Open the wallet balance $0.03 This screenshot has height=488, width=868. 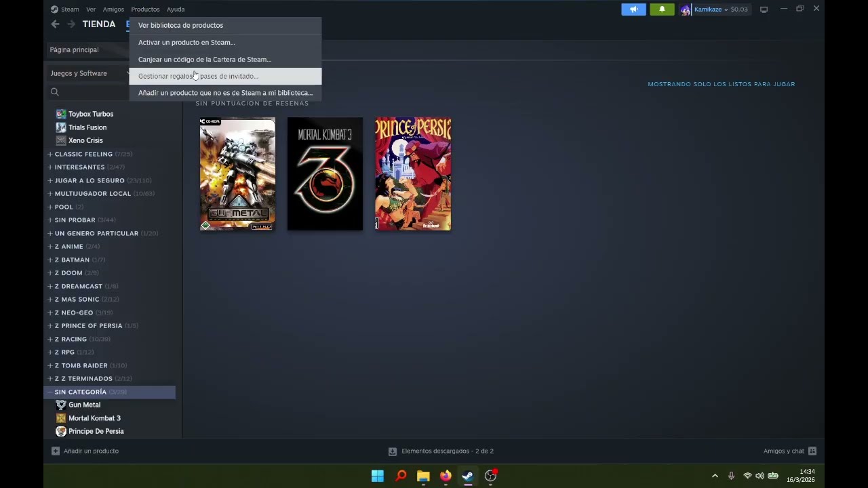pos(739,9)
